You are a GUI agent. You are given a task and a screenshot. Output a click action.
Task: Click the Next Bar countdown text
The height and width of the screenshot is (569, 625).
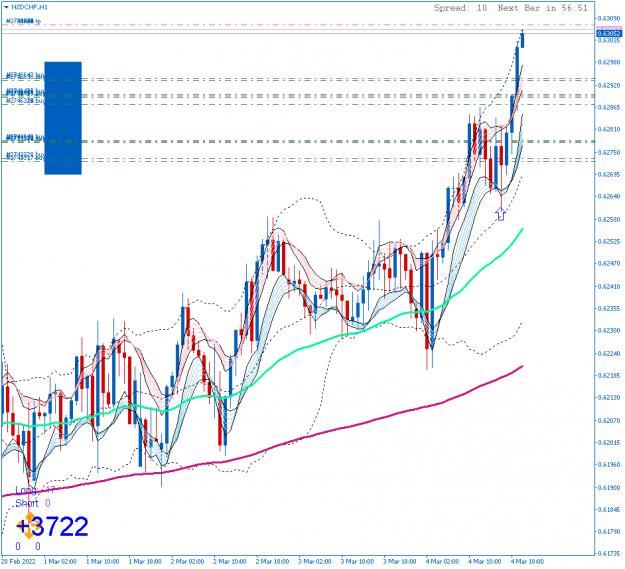pos(542,8)
